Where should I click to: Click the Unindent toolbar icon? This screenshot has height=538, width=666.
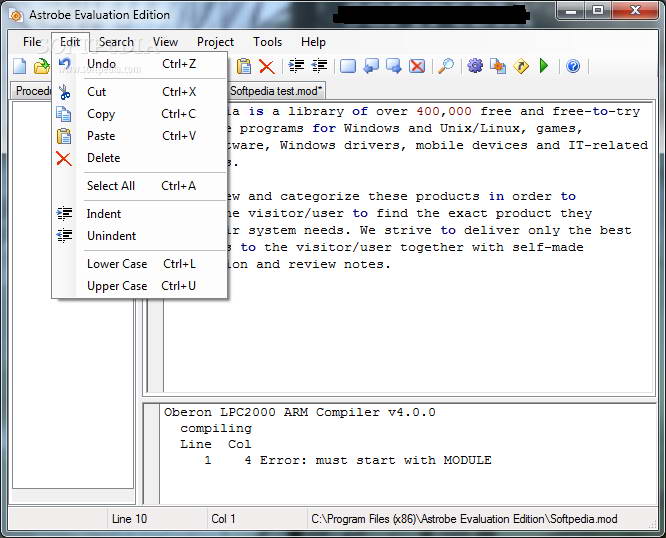319,66
